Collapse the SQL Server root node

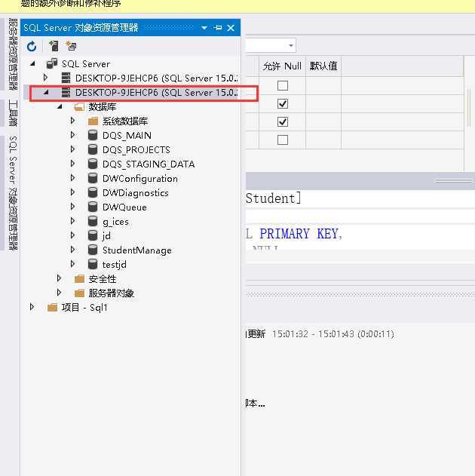tap(32, 63)
